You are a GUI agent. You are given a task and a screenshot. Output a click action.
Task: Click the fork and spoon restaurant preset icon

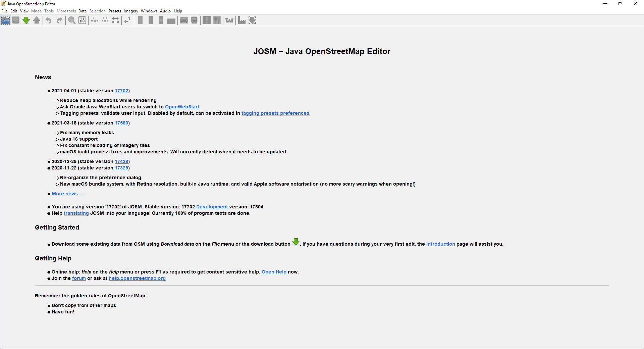(217, 20)
